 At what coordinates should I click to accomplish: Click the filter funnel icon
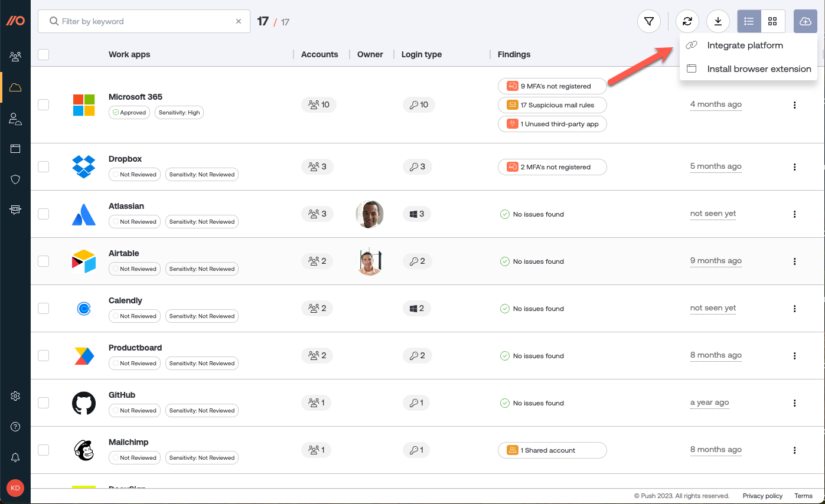coord(648,21)
